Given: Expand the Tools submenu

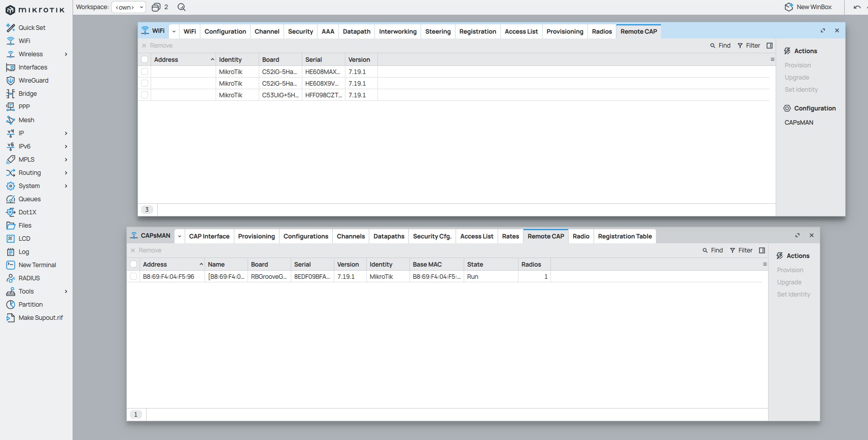Looking at the screenshot, I should point(66,291).
